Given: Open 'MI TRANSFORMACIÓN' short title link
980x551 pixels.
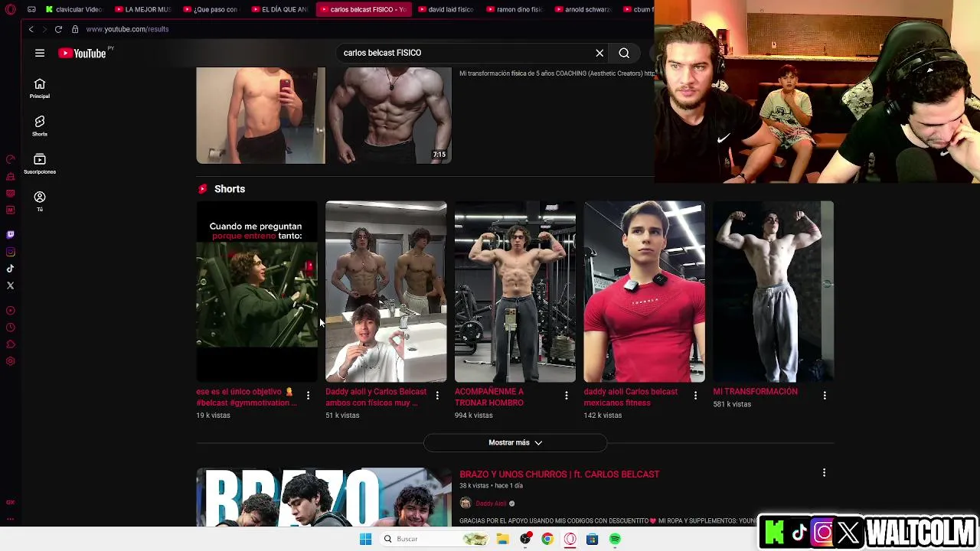Looking at the screenshot, I should 756,392.
